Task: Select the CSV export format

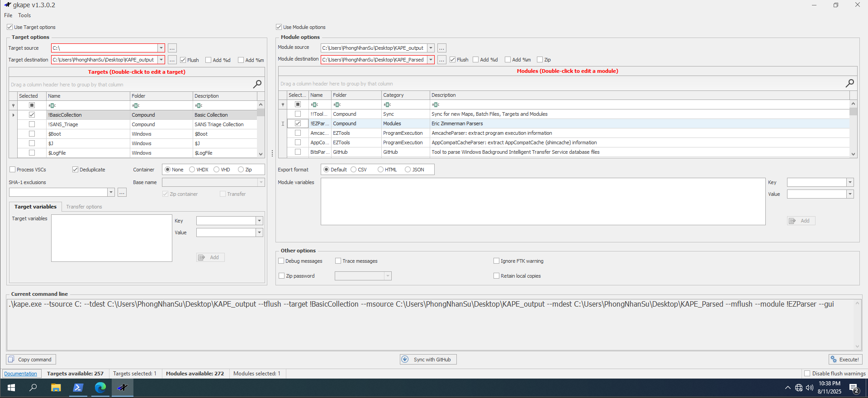Action: point(354,170)
